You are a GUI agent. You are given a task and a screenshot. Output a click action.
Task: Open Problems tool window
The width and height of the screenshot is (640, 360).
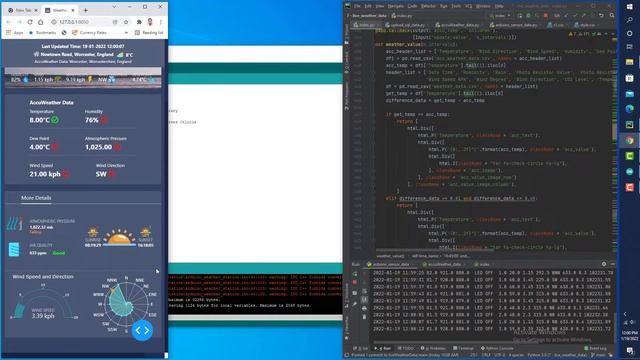tap(433, 349)
